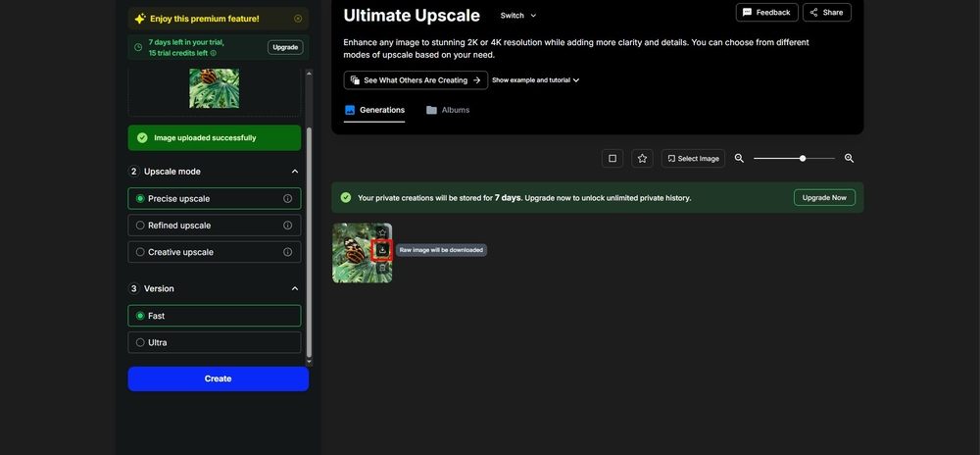Choose the Ultra version
Screen dimensions: 980x455
[x=215, y=342]
